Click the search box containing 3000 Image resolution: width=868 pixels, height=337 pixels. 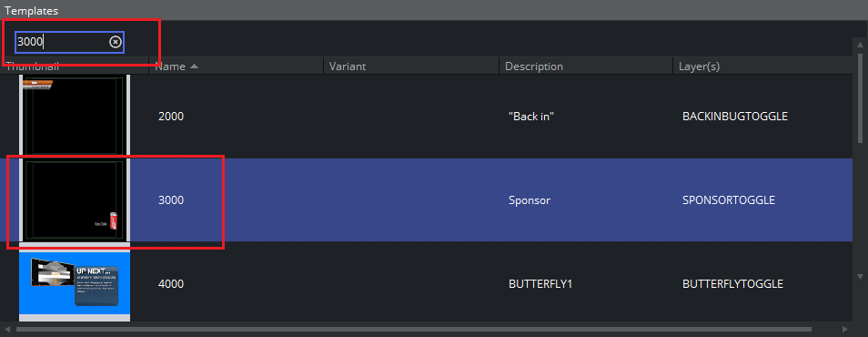coord(69,42)
